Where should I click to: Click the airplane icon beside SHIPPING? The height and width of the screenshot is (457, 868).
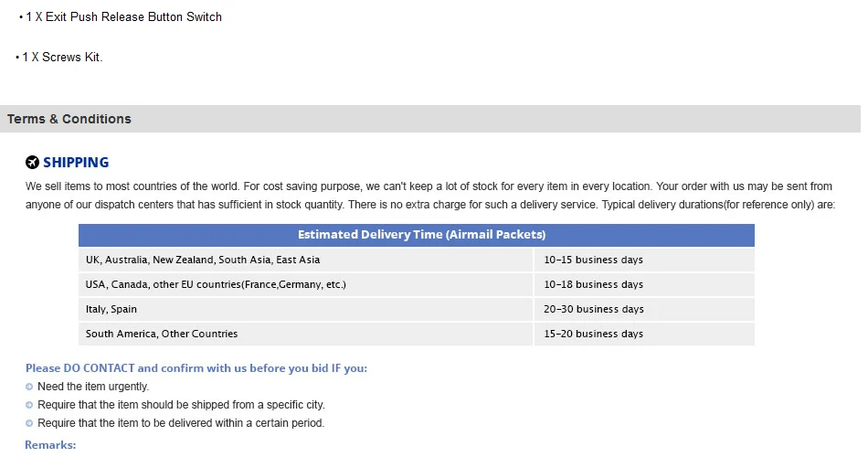point(32,163)
